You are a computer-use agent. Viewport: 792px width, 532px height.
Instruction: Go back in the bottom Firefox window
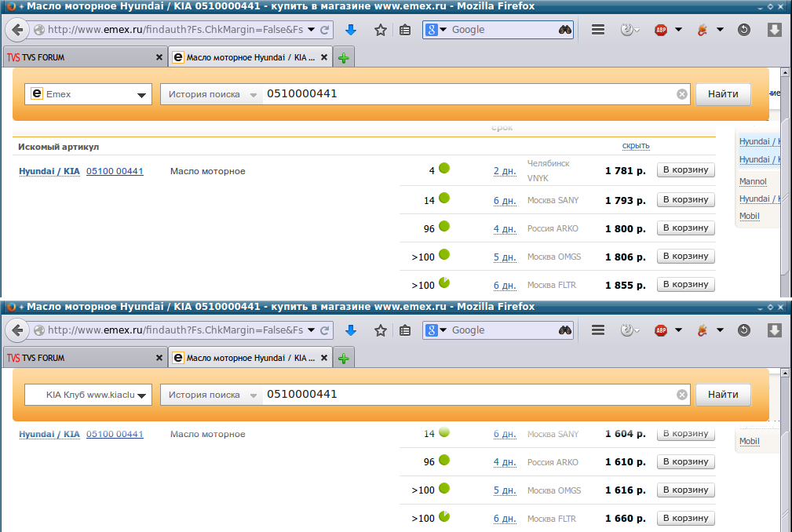16,330
